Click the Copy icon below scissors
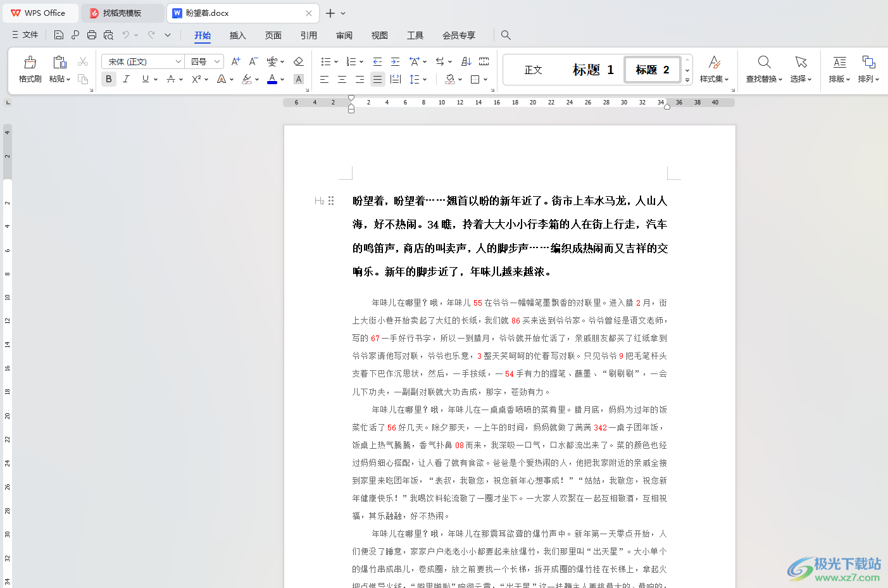This screenshot has width=888, height=588. pos(83,79)
